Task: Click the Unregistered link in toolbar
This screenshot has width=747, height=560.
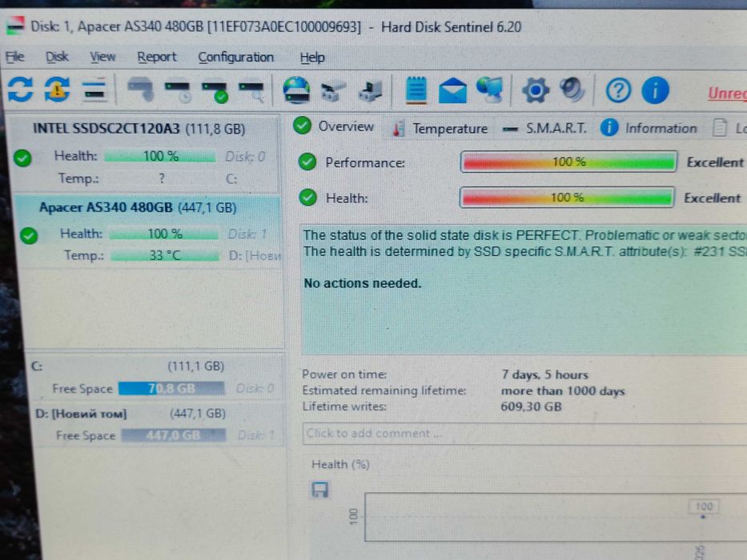Action: click(x=727, y=94)
